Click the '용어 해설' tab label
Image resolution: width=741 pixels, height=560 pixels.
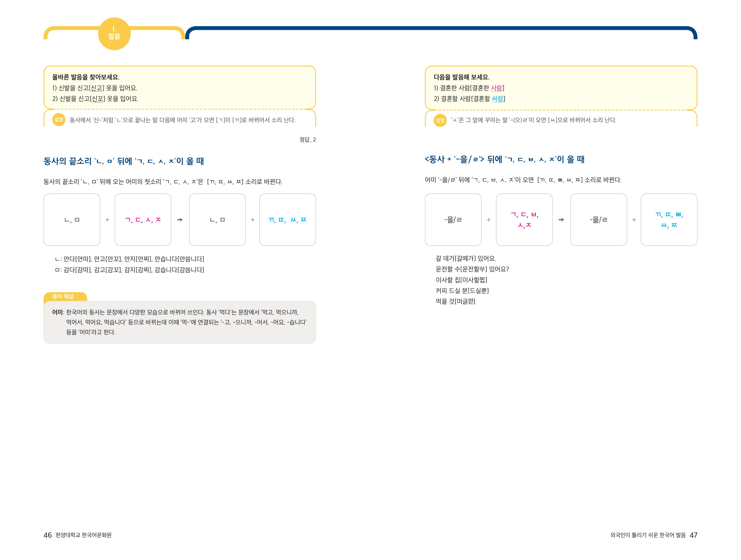point(63,296)
